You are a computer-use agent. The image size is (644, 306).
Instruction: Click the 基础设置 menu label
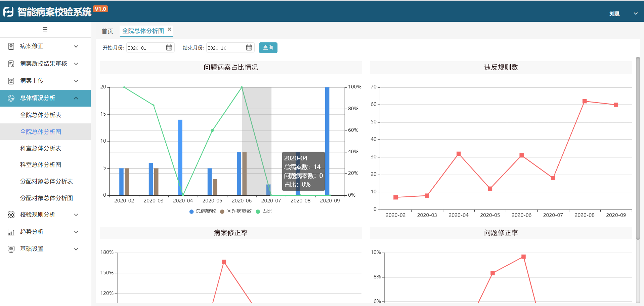[x=32, y=249]
